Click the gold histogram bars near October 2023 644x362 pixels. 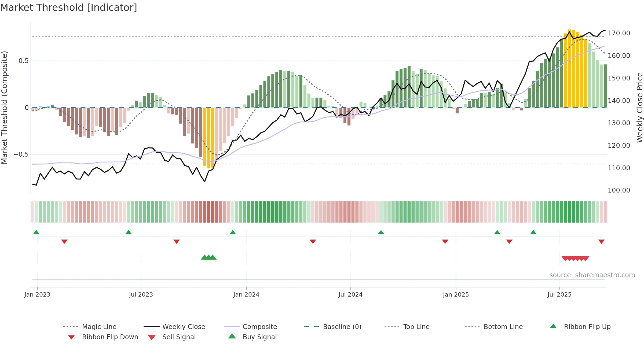coord(208,138)
